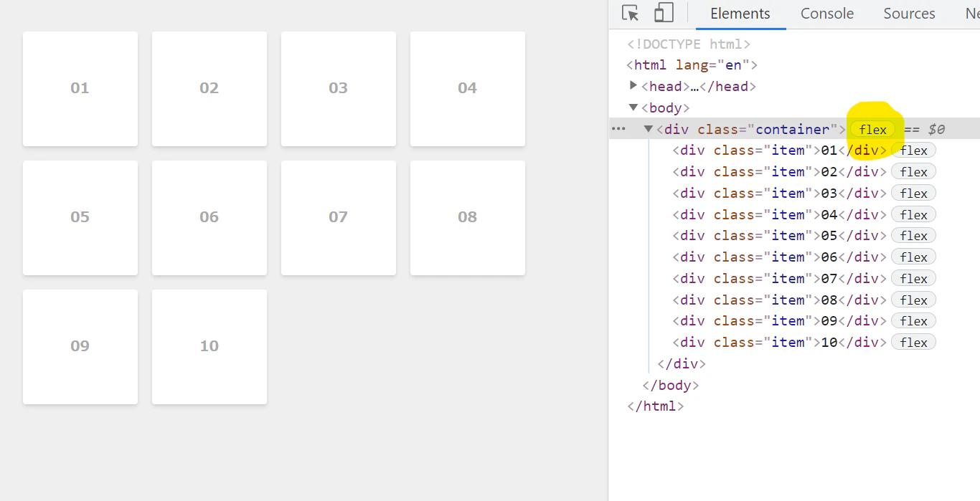The image size is (980, 501).
Task: Select the <!DOCTYPE html> line
Action: [689, 44]
